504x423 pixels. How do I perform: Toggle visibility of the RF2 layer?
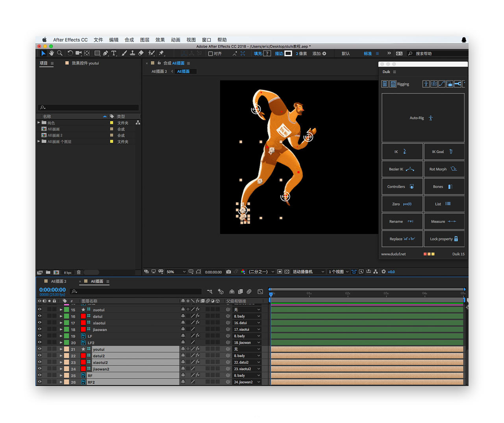tap(39, 382)
